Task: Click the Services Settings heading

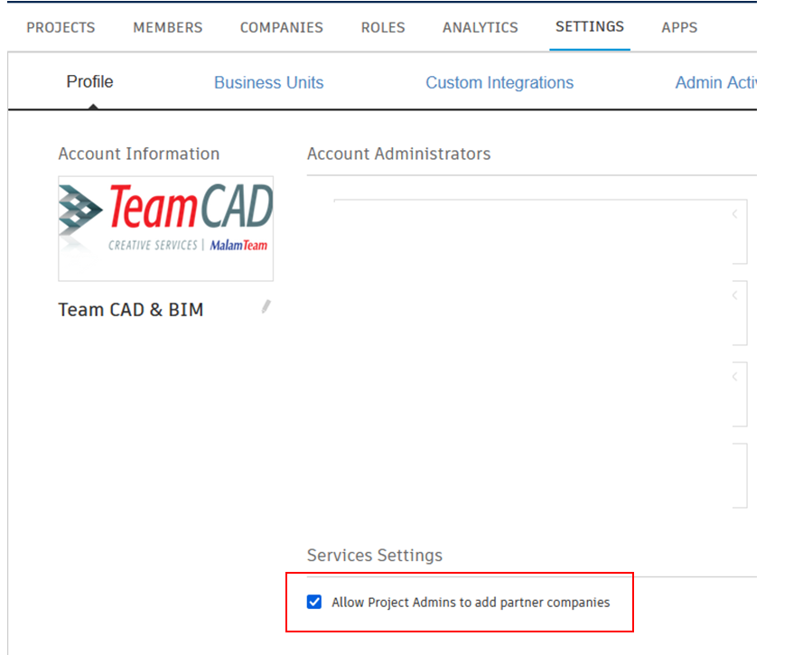Action: click(375, 555)
